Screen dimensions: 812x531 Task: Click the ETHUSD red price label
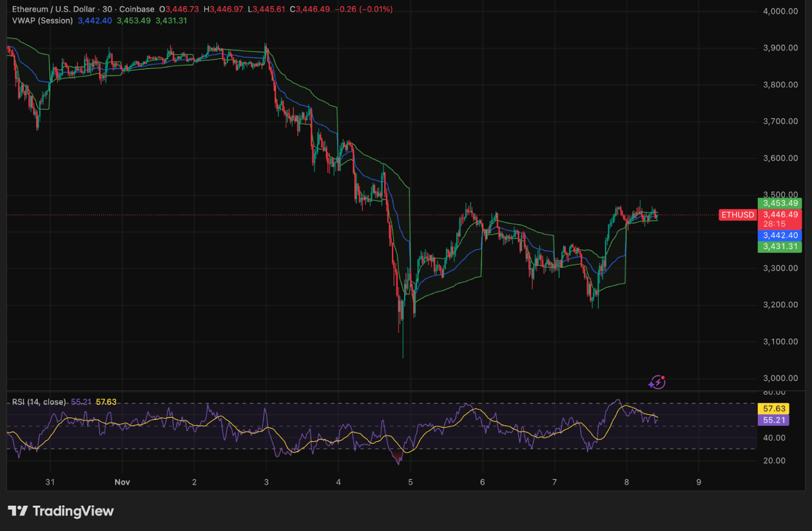click(x=737, y=215)
